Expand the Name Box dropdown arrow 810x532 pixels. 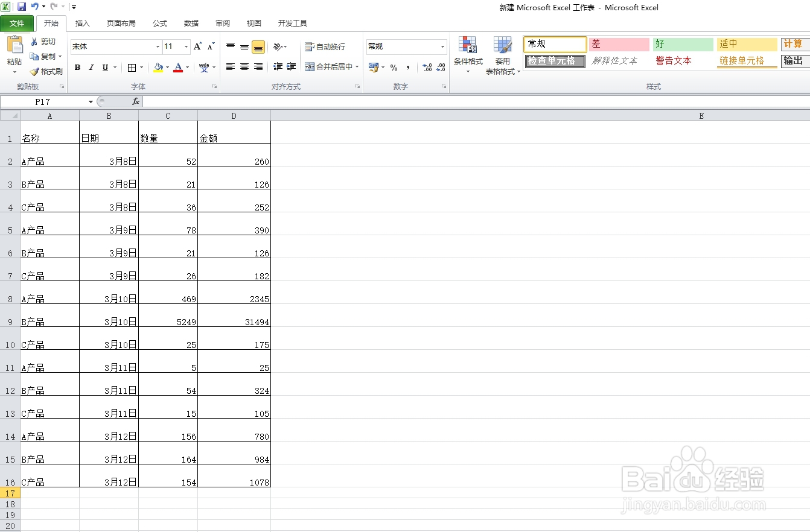[91, 102]
